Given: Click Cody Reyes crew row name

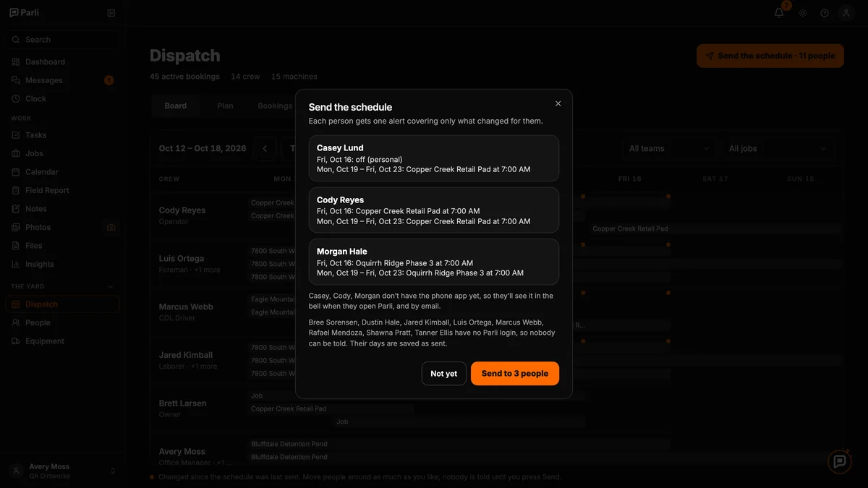Looking at the screenshot, I should (x=182, y=210).
